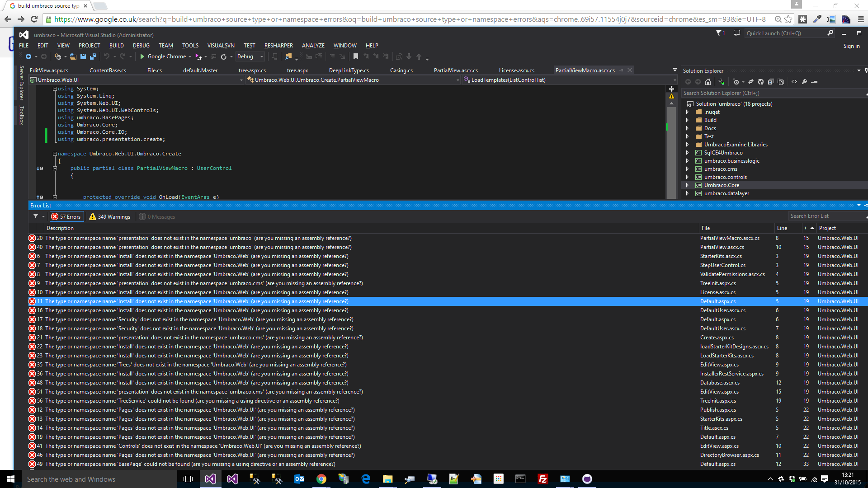The image size is (868, 488).
Task: Click the Show All Files icon
Action: tap(781, 82)
